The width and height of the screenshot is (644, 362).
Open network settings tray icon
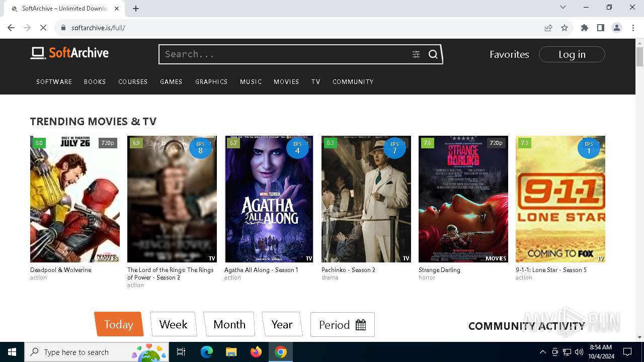[567, 352]
